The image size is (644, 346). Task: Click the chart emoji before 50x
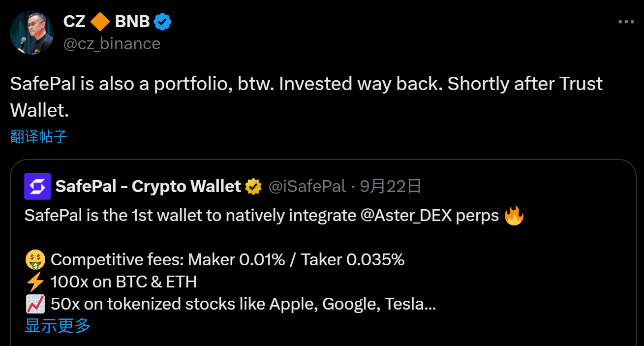coord(35,304)
